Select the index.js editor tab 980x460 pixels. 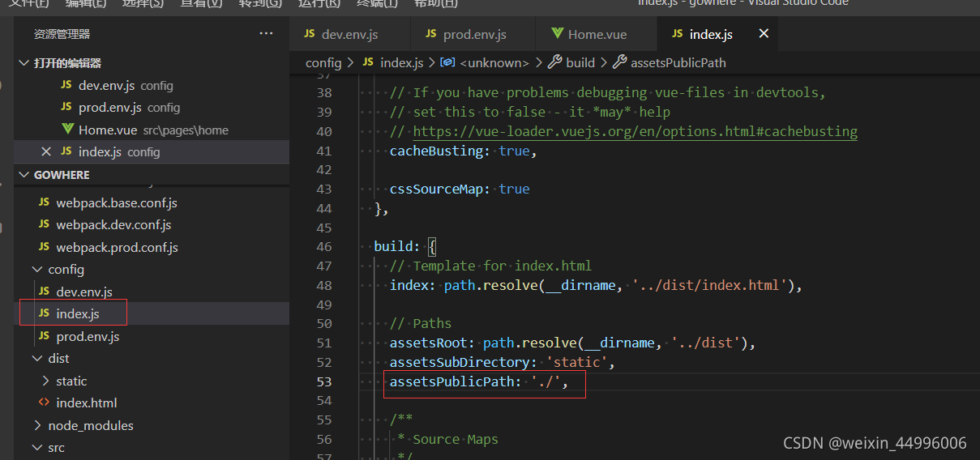(x=716, y=34)
